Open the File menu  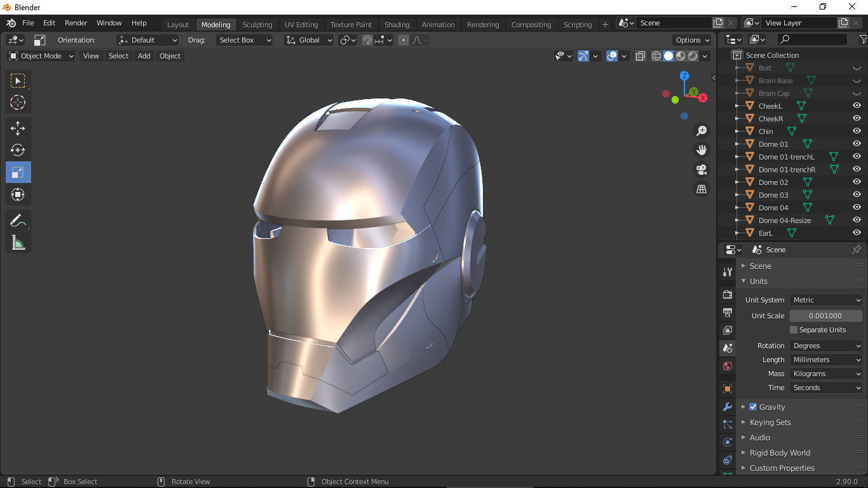coord(28,23)
